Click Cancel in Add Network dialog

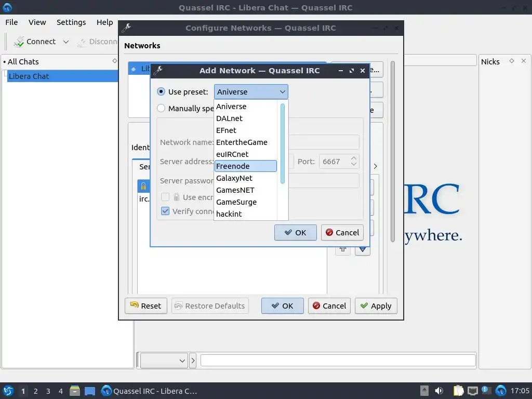click(342, 232)
